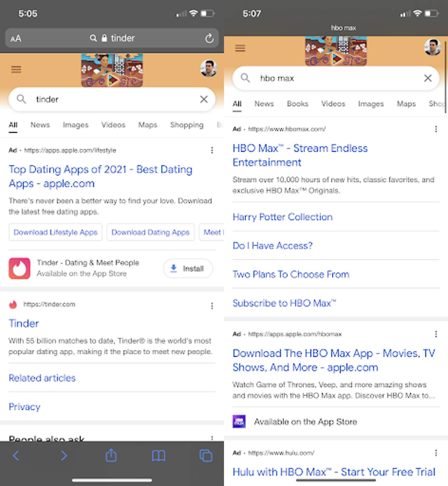
Task: Open the Tinder organic result title
Action: point(24,323)
